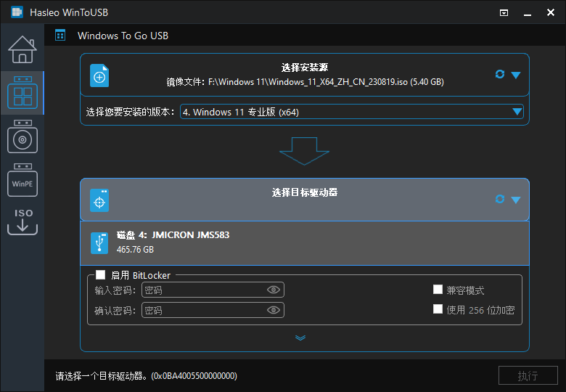Click the ISO image file path text
Viewport: 566px width, 392px height.
pos(305,82)
